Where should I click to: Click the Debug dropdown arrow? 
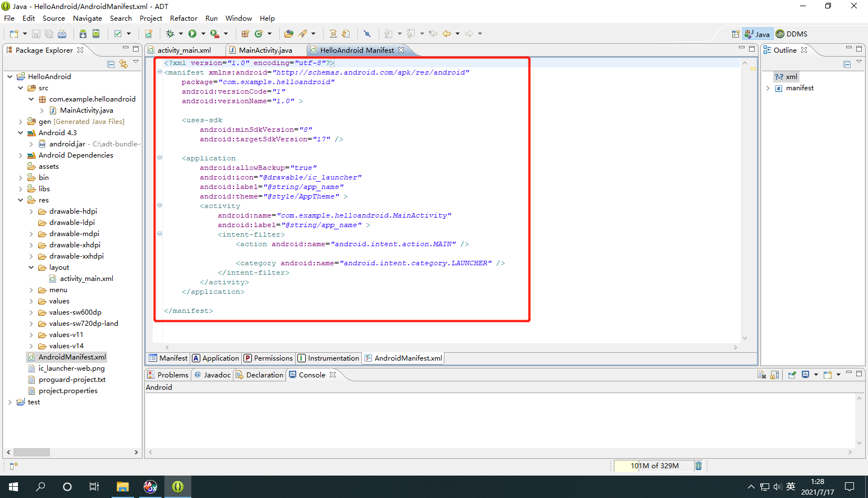181,34
